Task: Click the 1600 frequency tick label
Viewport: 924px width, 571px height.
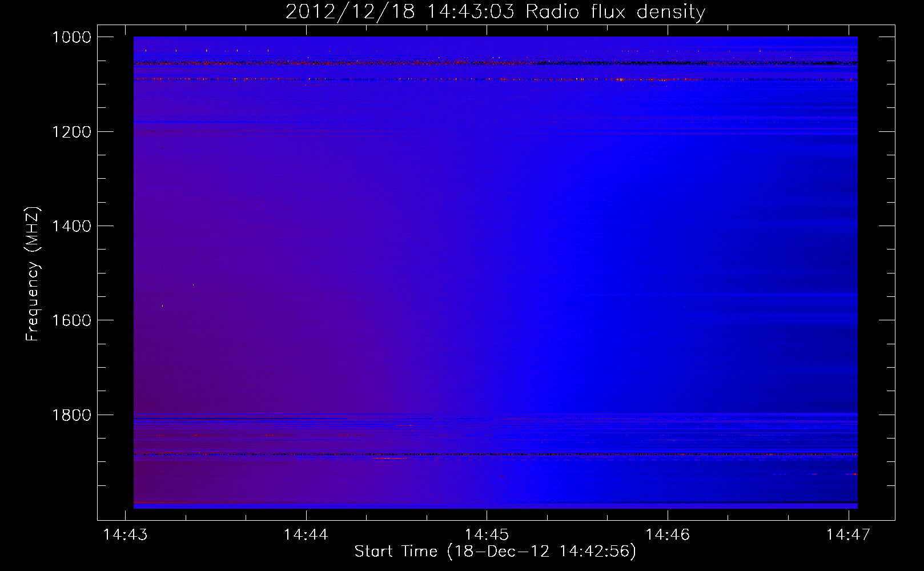Action: pyautogui.click(x=71, y=320)
